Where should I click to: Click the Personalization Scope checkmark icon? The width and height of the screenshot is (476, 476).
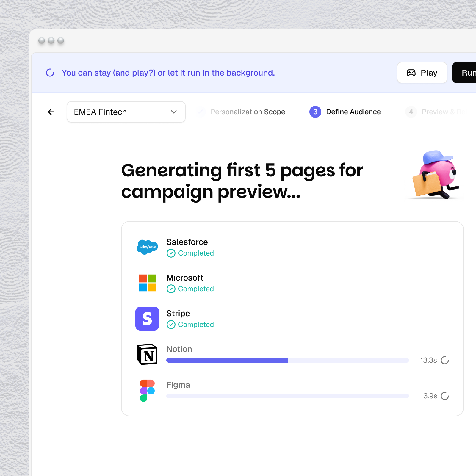[x=201, y=112]
